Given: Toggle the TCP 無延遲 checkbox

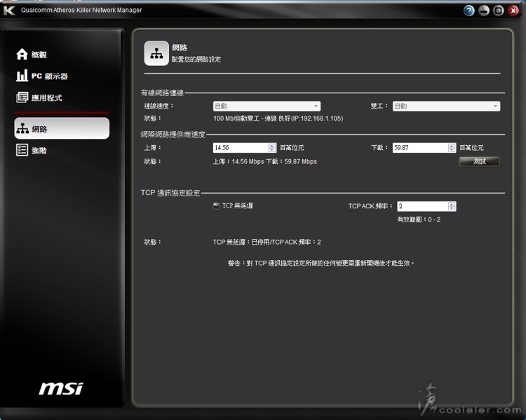Looking at the screenshot, I should (x=217, y=205).
